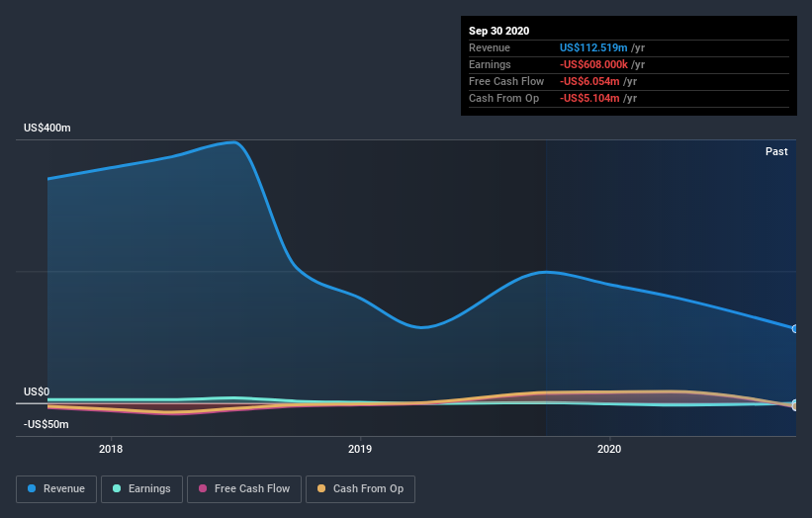Click the Free Cash Flow label in the tooltip
812x518 pixels.
[506, 81]
